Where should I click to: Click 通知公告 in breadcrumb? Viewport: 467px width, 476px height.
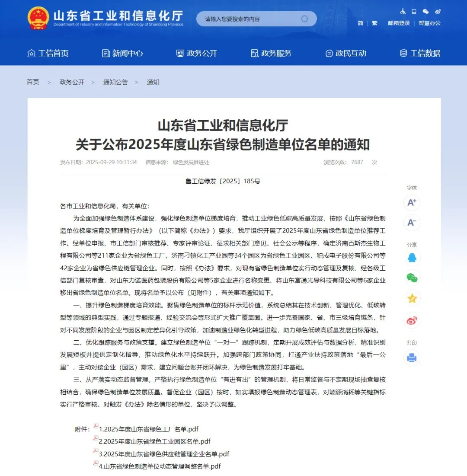click(115, 82)
